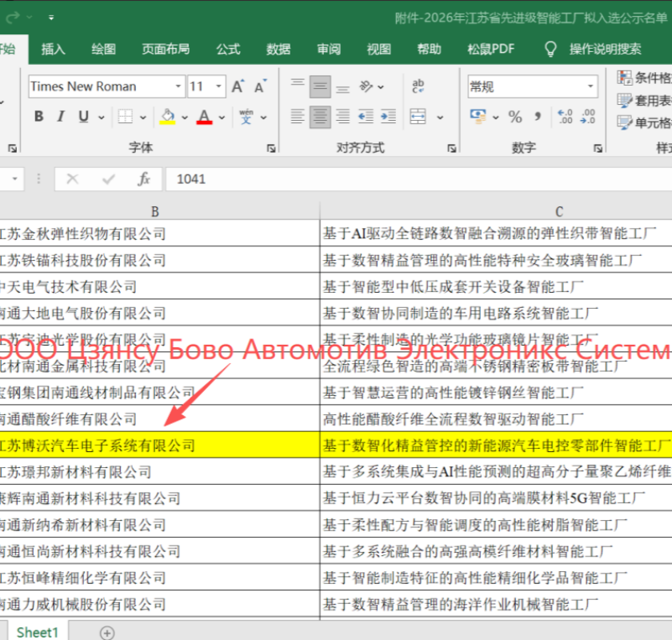672x640 pixels.
Task: Toggle Italic formatting
Action: pyautogui.click(x=61, y=117)
